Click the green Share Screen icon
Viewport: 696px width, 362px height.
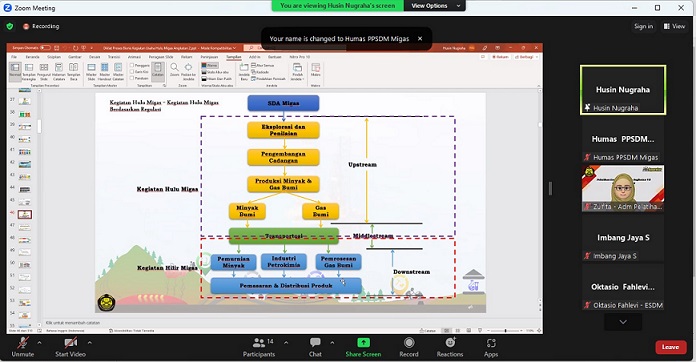[363, 342]
